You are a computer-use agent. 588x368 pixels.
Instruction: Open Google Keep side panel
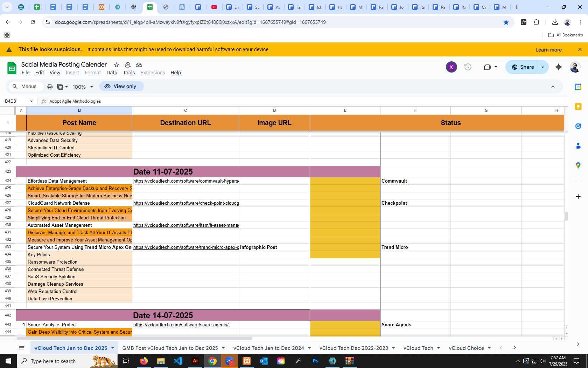(x=578, y=107)
